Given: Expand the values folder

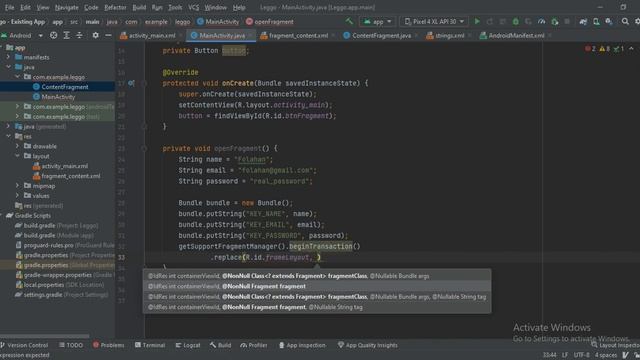Looking at the screenshot, I should [17, 196].
